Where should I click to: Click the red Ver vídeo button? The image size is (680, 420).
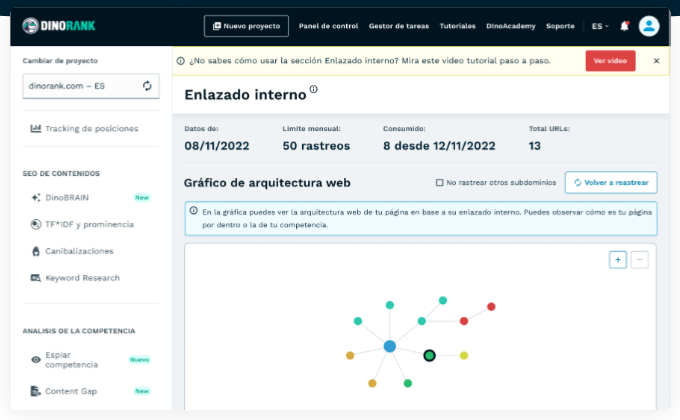coord(610,61)
